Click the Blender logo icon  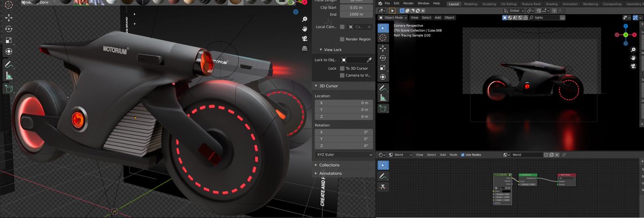coord(379,3)
